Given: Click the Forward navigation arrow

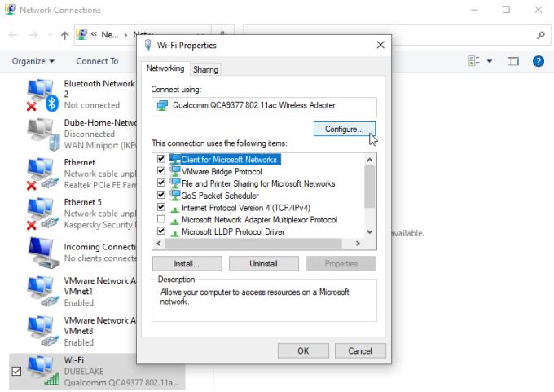Looking at the screenshot, I should coord(33,35).
